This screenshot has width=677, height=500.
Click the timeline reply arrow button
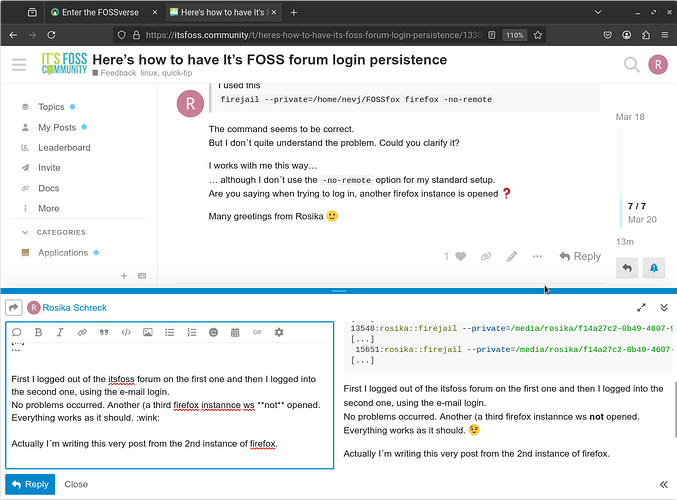pos(627,268)
